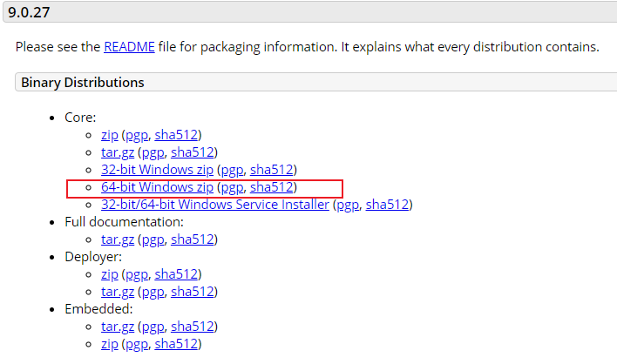
Task: Open pgp signature for 64-bit Windows zip
Action: click(232, 188)
